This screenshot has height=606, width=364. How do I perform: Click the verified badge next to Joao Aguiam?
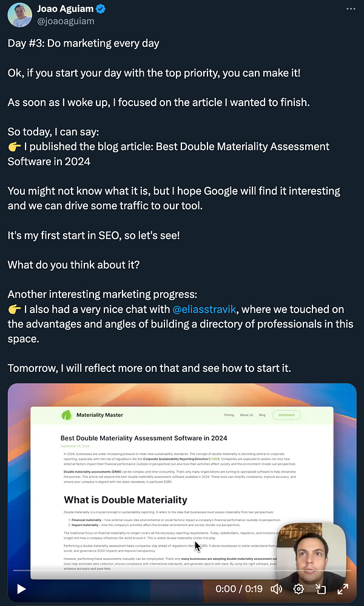pyautogui.click(x=101, y=9)
